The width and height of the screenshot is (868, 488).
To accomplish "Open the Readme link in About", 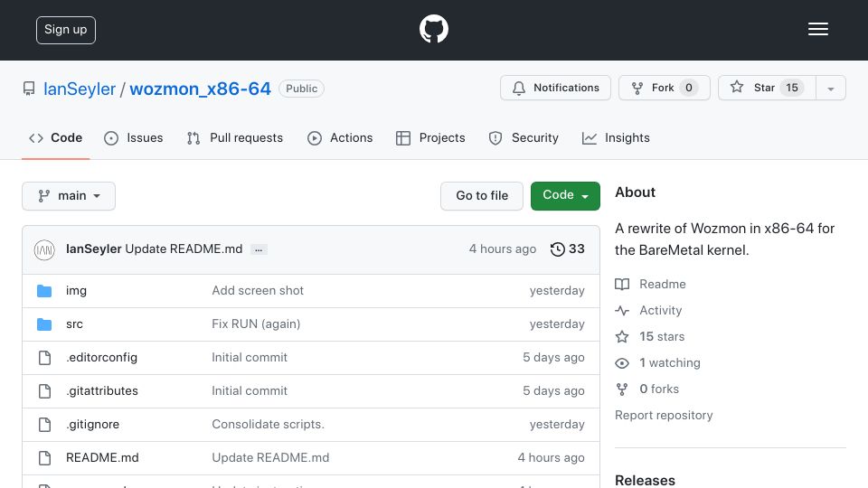I will 663,284.
